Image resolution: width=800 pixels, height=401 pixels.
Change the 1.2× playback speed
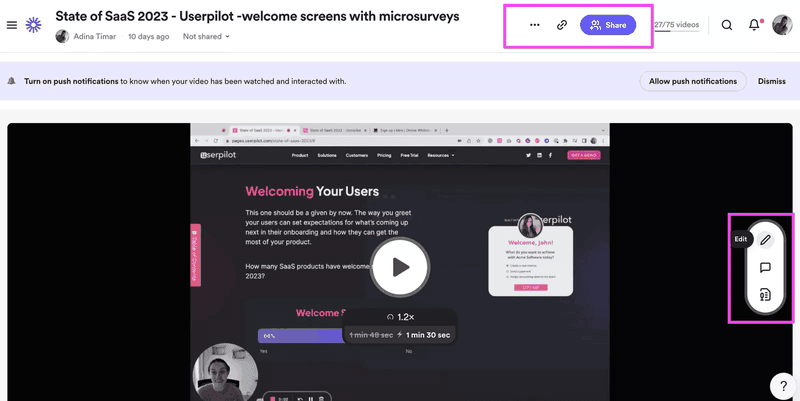click(x=399, y=316)
